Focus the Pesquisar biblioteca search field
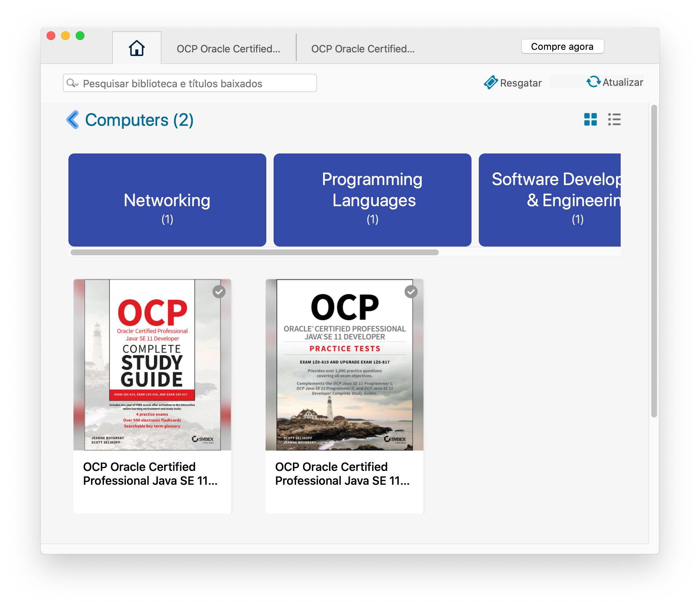Screen dimensions: 700x608 tap(196, 83)
